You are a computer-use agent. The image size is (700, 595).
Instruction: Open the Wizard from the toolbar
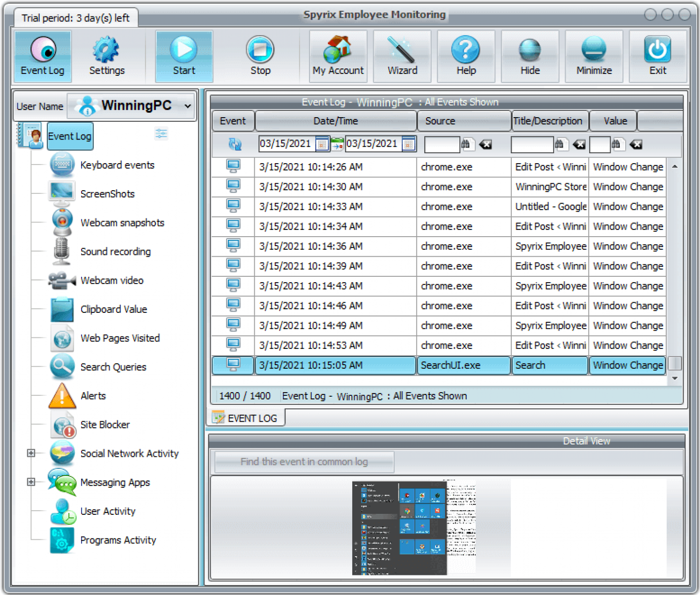tap(401, 55)
